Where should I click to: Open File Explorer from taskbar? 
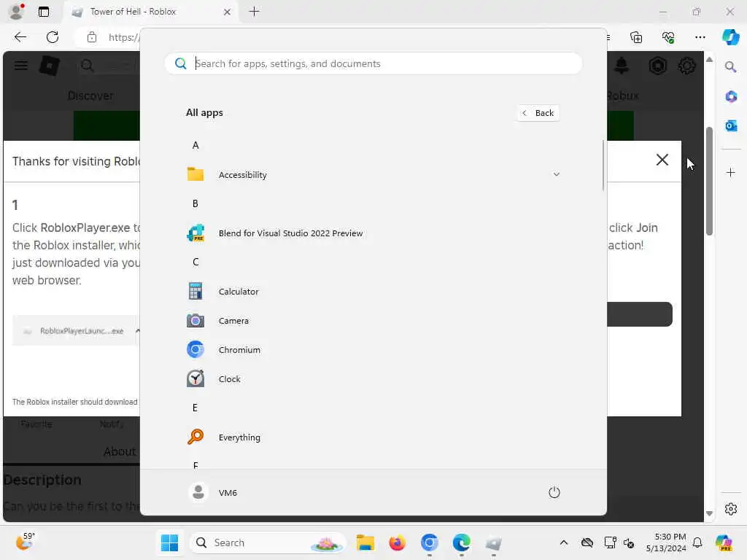[365, 542]
